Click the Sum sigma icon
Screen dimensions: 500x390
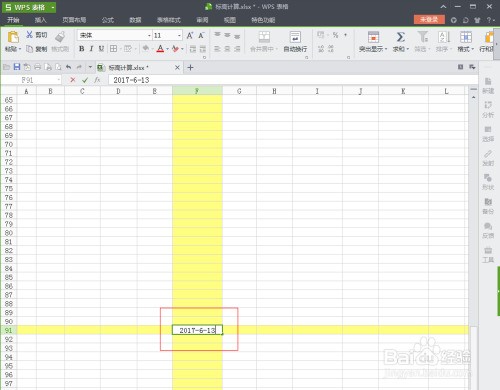[x=400, y=37]
